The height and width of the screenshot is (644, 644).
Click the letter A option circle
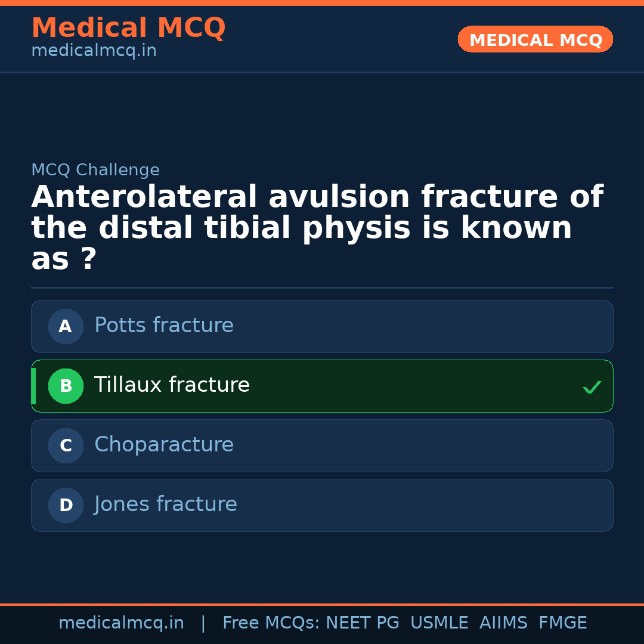click(x=66, y=326)
